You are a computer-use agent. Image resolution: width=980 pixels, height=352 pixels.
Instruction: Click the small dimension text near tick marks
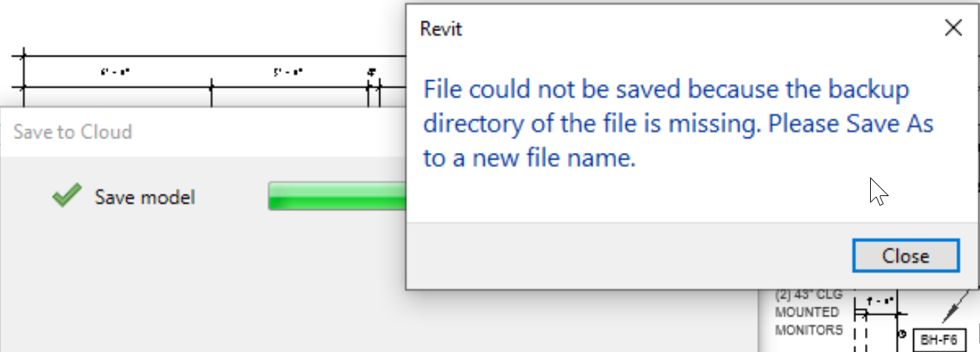point(371,72)
